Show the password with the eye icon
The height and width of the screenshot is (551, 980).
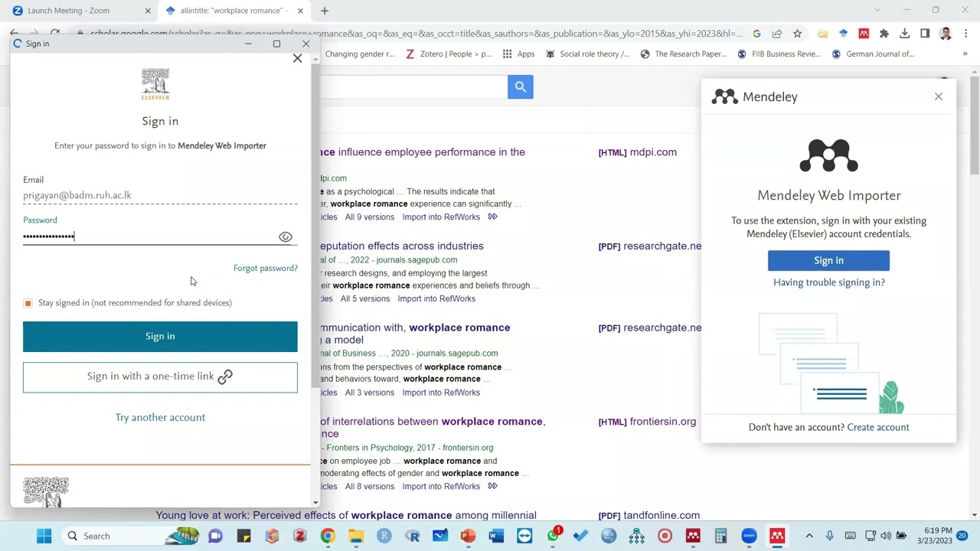[286, 237]
